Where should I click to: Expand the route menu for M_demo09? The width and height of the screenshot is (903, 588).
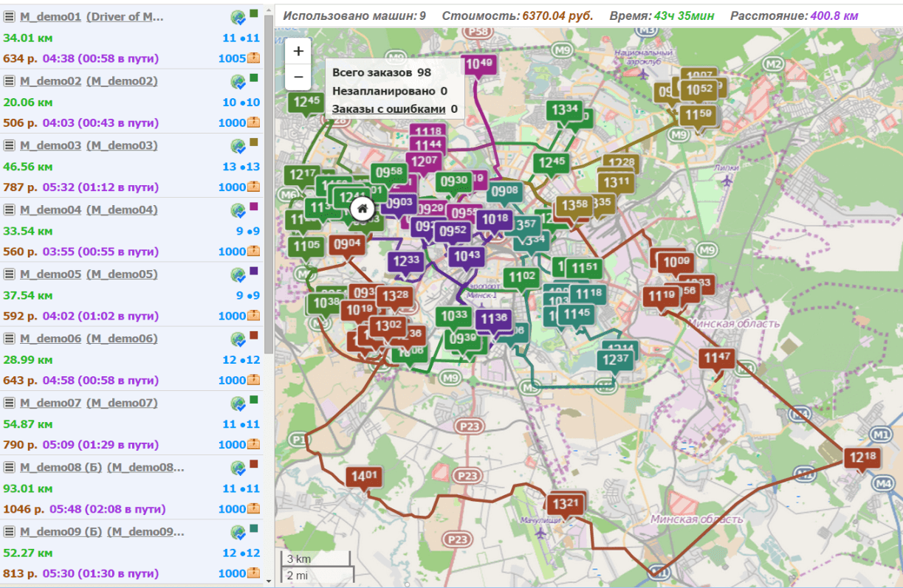(x=10, y=531)
